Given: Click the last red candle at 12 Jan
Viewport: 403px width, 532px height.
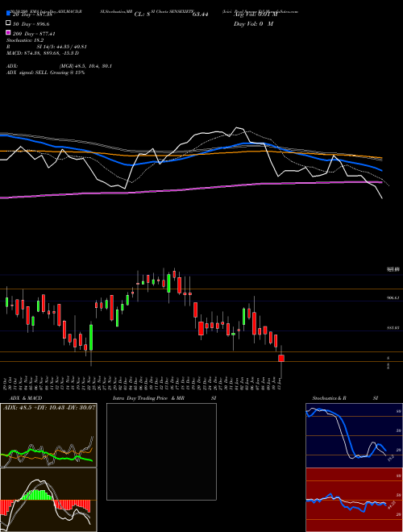Looking at the screenshot, I should coord(281,358).
